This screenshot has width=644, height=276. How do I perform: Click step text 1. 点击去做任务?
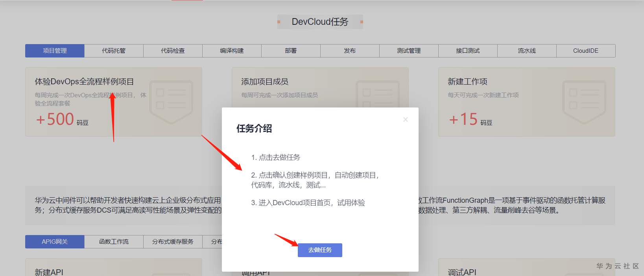pyautogui.click(x=275, y=157)
